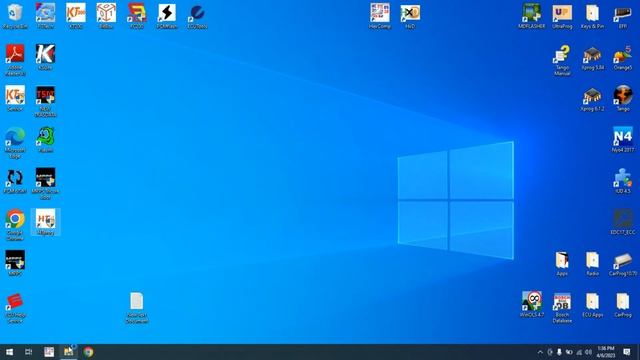Open the Windows Start menu
The image size is (640, 360).
pos(9,352)
